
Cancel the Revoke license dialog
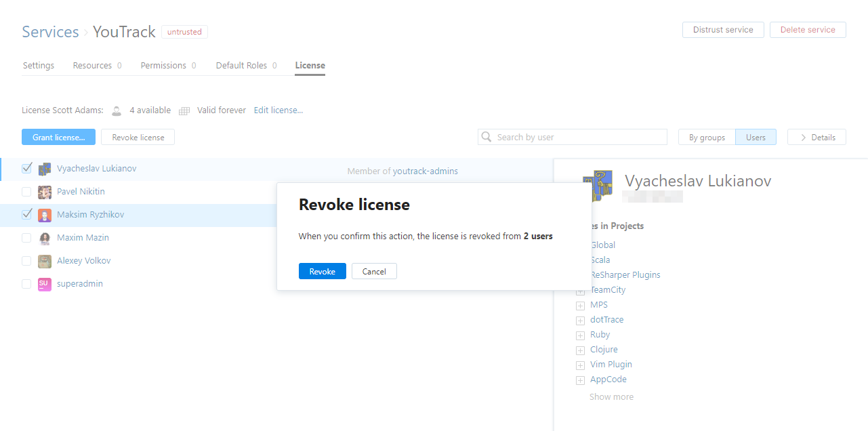click(374, 271)
